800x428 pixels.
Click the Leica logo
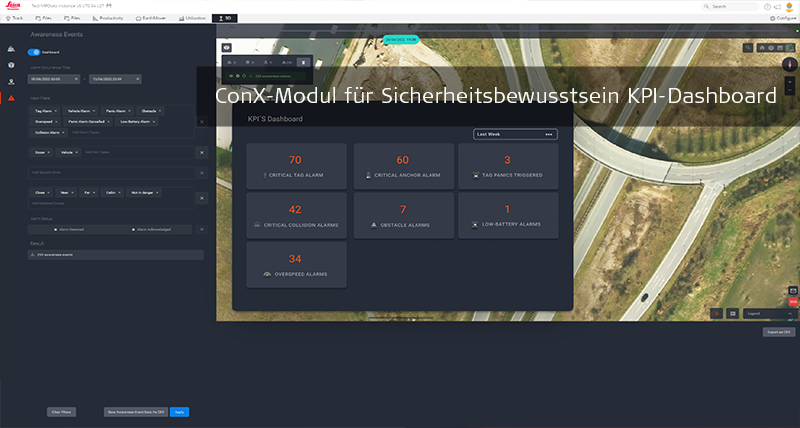pyautogui.click(x=13, y=7)
